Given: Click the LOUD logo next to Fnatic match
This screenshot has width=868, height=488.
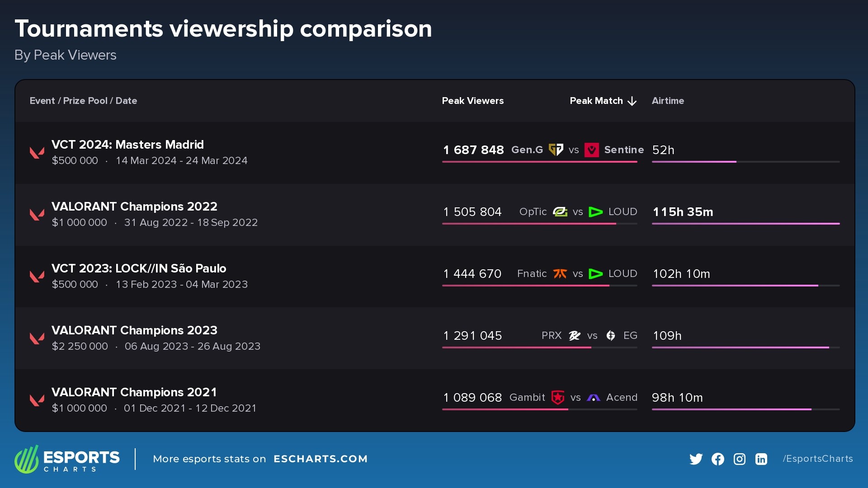Looking at the screenshot, I should (x=596, y=273).
